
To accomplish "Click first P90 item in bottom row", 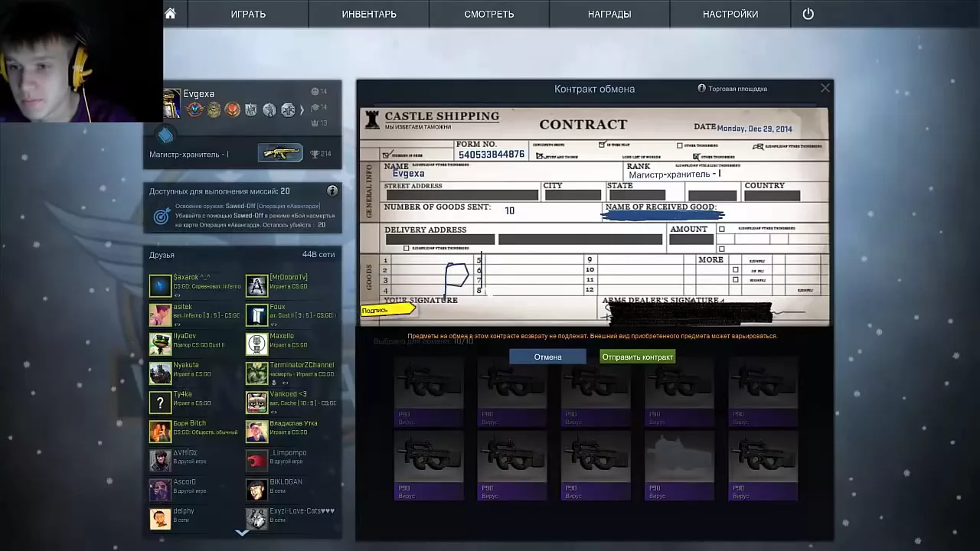I will [428, 465].
